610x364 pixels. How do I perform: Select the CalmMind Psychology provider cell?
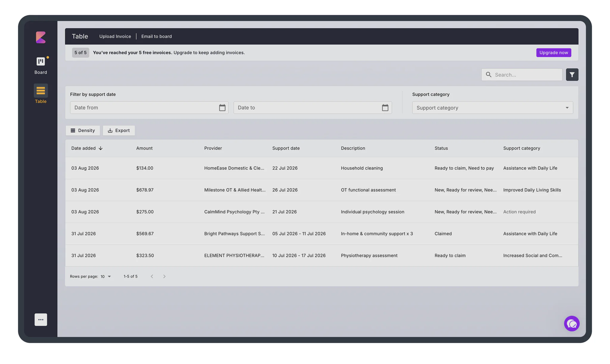point(234,212)
